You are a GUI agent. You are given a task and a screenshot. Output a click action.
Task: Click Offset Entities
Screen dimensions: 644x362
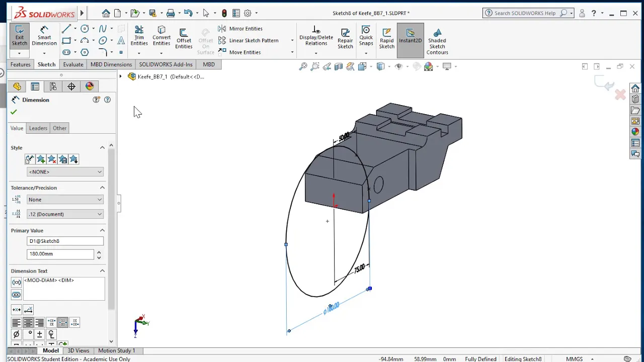click(x=184, y=38)
